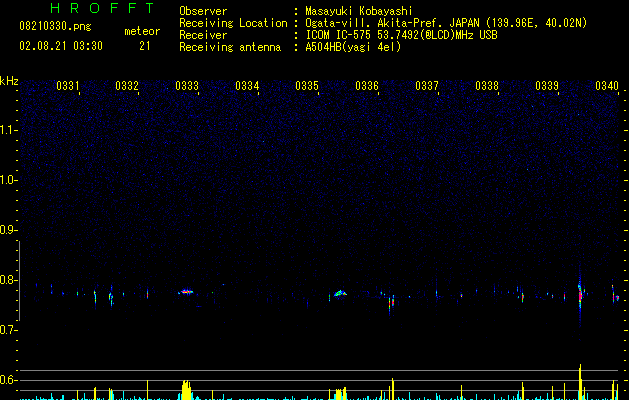Image resolution: width=629 pixels, height=400 pixels.
Task: Click the 0333 time marker
Action: tap(187, 86)
